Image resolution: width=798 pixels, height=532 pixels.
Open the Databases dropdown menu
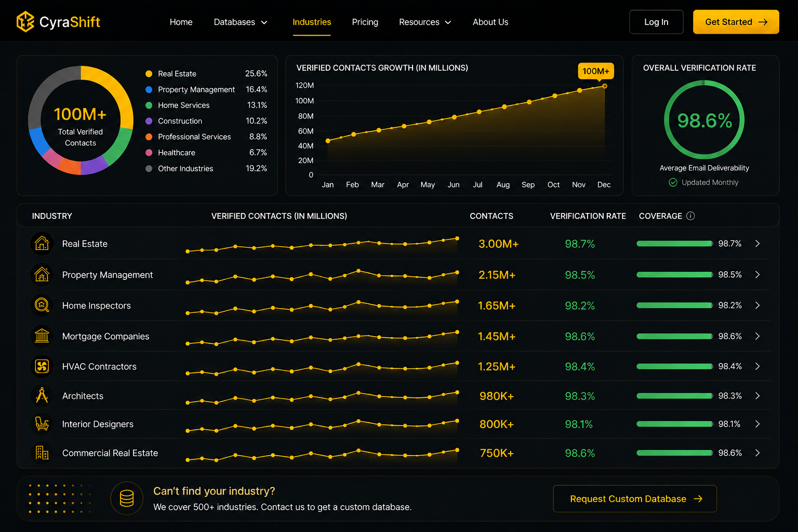coord(241,22)
